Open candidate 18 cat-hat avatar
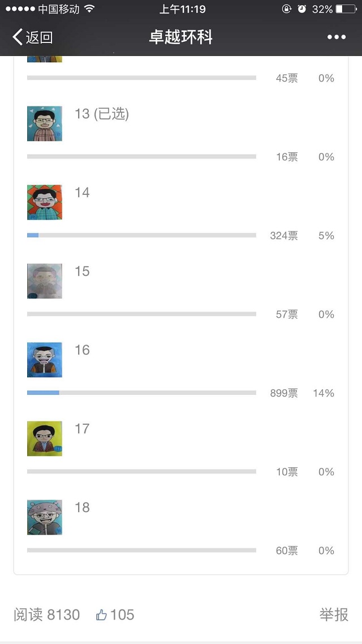The width and height of the screenshot is (362, 644). coord(45,517)
